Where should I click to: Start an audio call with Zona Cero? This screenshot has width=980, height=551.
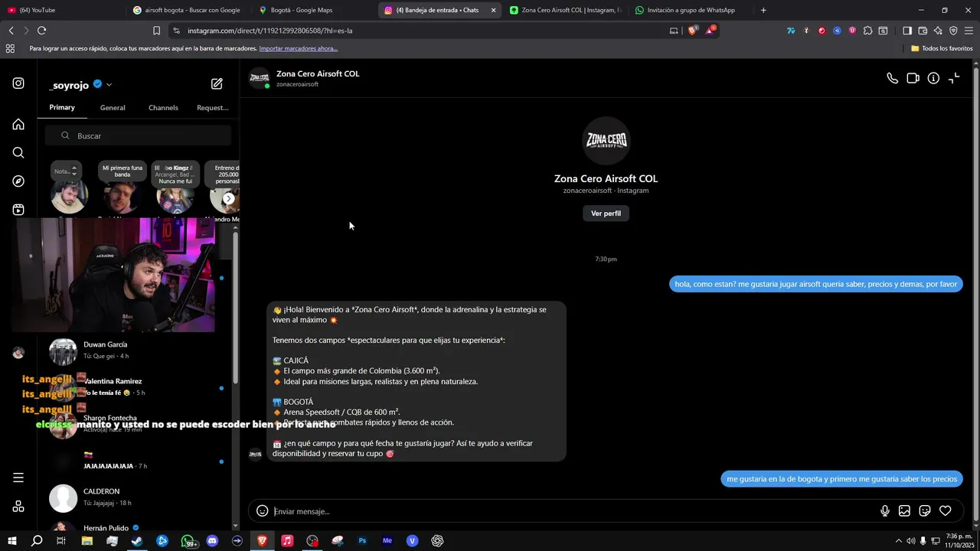click(892, 78)
